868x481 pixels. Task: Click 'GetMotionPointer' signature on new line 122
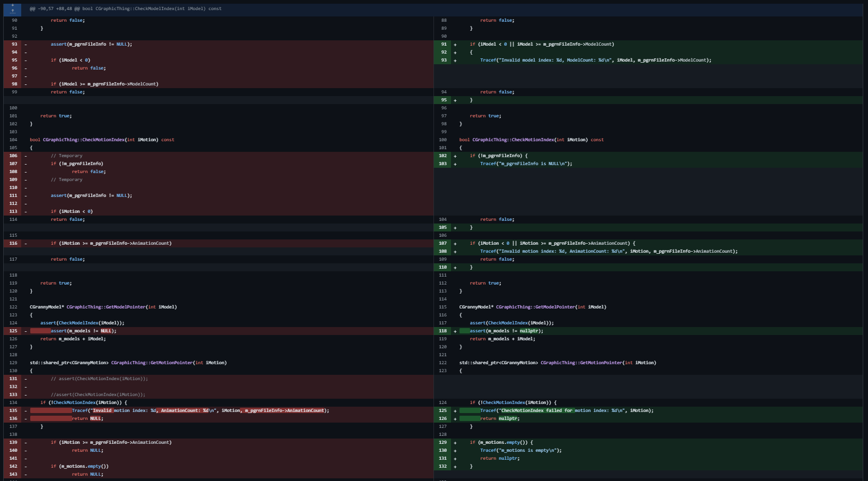(558, 363)
